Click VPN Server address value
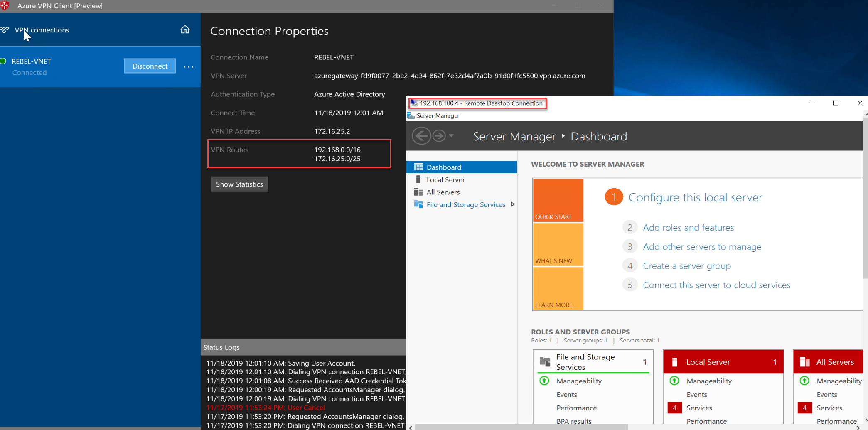 [x=450, y=76]
